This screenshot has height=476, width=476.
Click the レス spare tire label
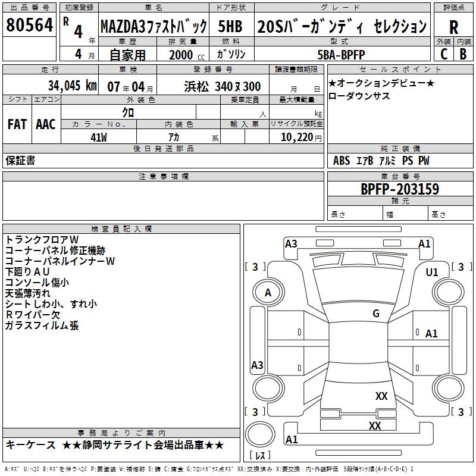coord(260,455)
